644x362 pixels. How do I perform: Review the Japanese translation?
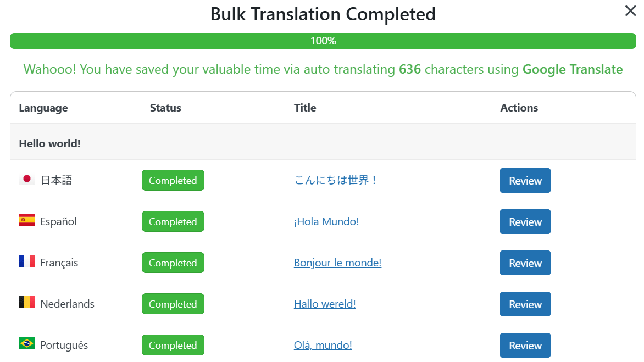[525, 181]
